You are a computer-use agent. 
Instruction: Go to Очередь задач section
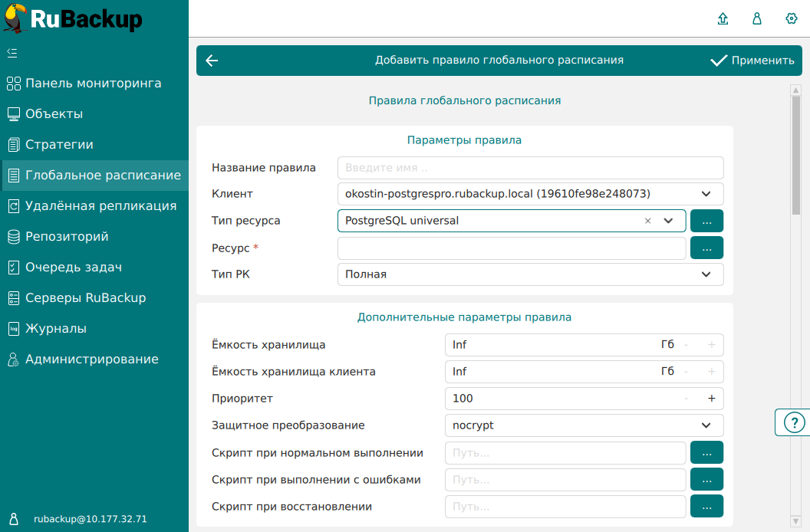73,268
